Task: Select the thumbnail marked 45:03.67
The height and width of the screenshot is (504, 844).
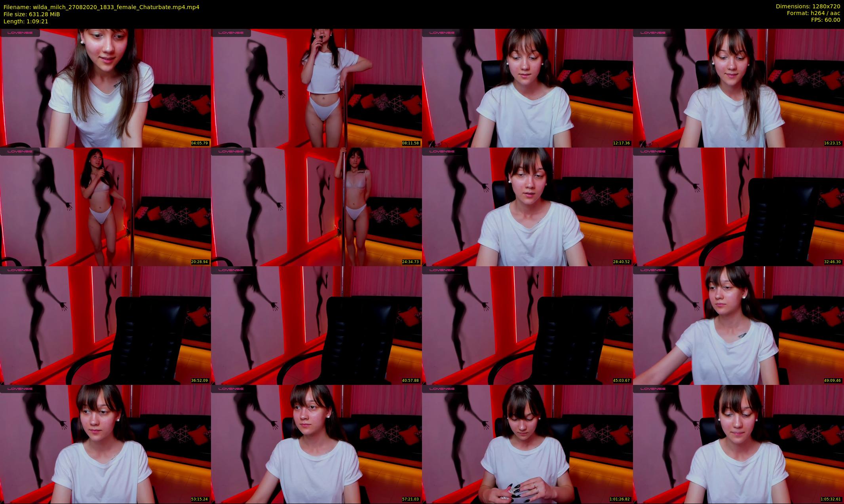Action: [x=527, y=325]
